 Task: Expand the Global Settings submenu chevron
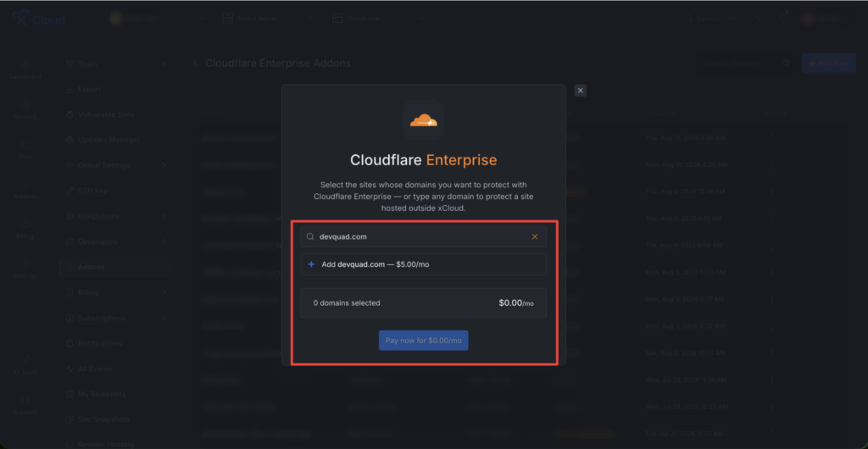[164, 165]
